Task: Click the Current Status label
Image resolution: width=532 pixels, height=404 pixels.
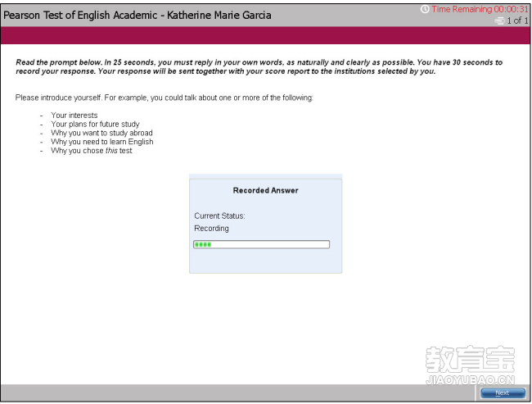Action: [219, 216]
